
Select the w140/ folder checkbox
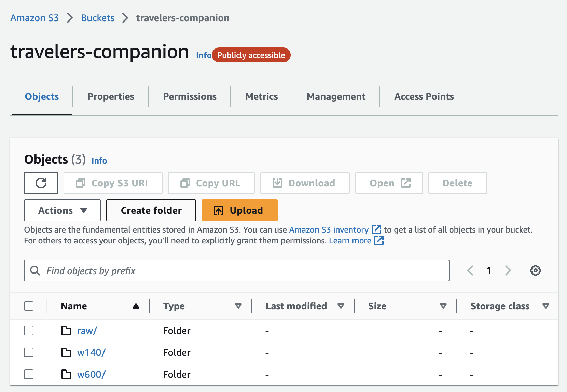(x=29, y=352)
